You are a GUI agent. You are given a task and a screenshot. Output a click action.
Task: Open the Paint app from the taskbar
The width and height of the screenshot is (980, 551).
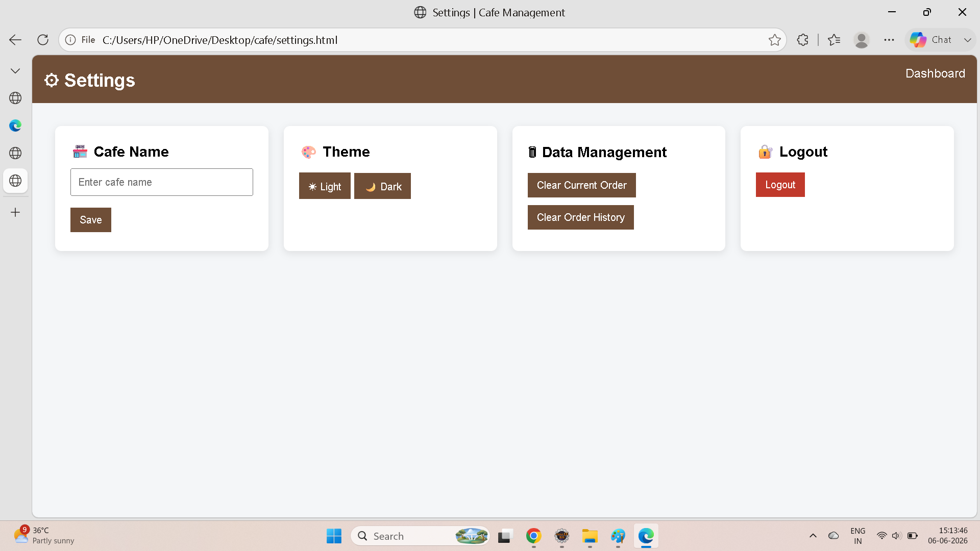coord(618,536)
